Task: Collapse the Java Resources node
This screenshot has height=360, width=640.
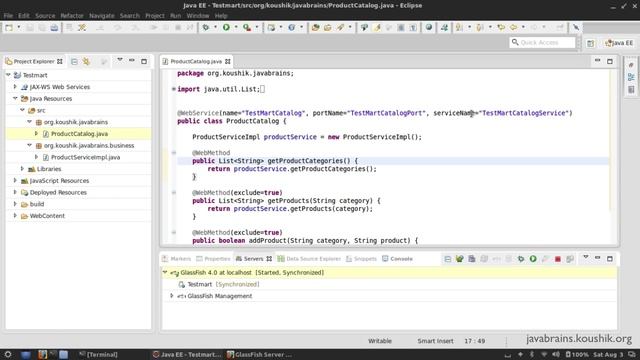Action: [16, 98]
